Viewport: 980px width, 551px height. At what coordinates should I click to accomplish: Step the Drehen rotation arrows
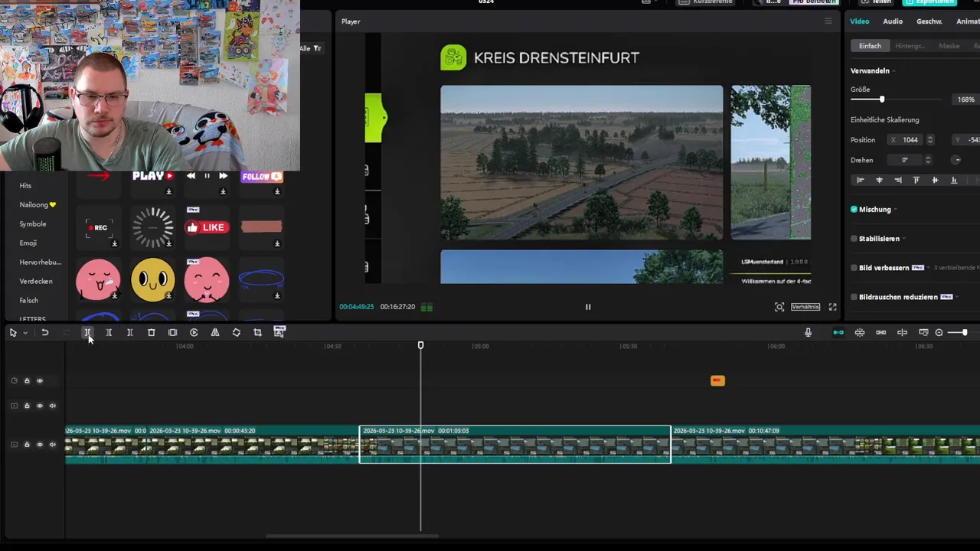pyautogui.click(x=928, y=160)
